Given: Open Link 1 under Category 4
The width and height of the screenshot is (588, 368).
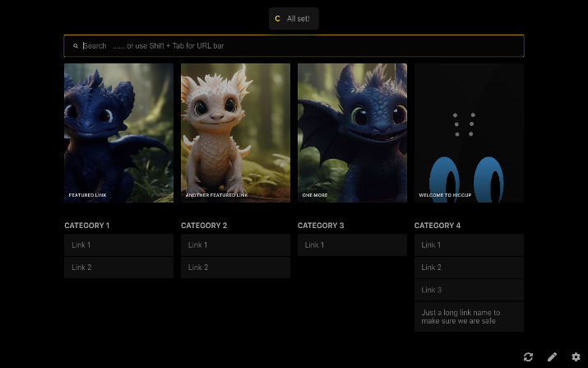Looking at the screenshot, I should pyautogui.click(x=469, y=245).
